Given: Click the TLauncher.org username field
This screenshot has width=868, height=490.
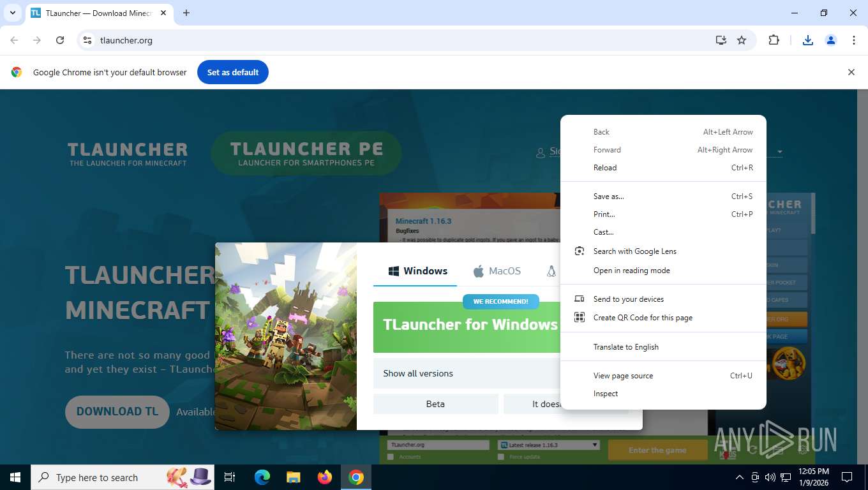Looking at the screenshot, I should pos(438,445).
